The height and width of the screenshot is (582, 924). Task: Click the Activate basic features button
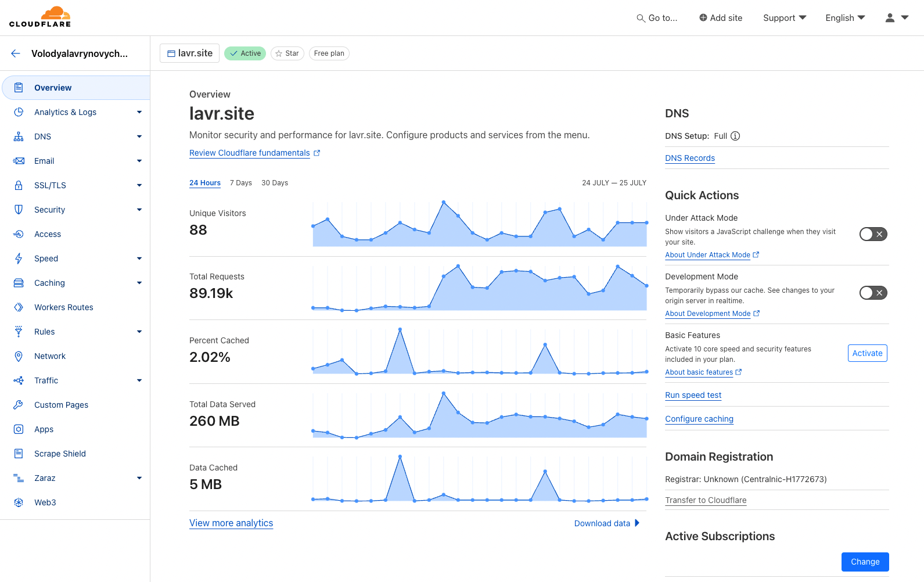click(x=867, y=353)
